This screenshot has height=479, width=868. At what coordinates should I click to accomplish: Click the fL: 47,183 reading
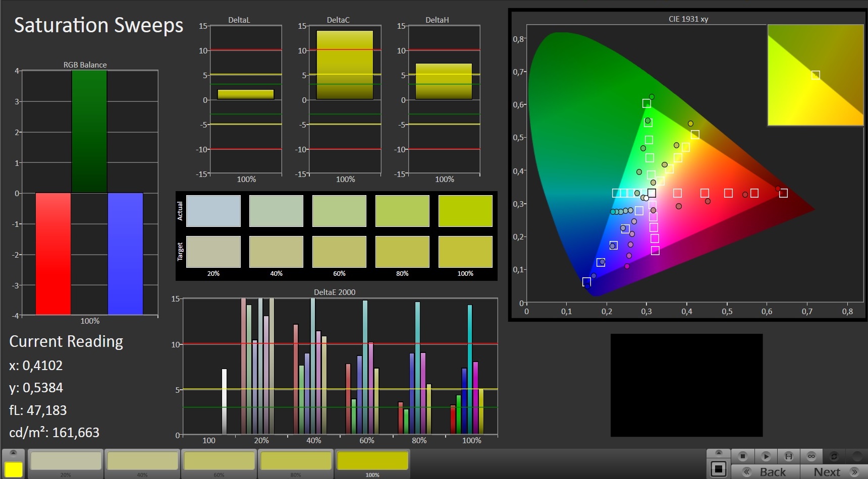(x=38, y=410)
